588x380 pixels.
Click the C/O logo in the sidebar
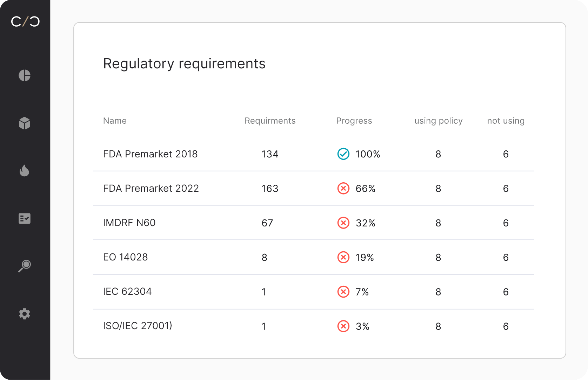point(25,22)
